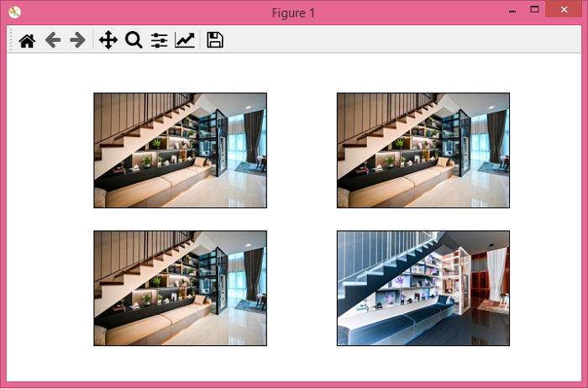
Task: Activate the Pan axes tool
Action: pos(108,40)
